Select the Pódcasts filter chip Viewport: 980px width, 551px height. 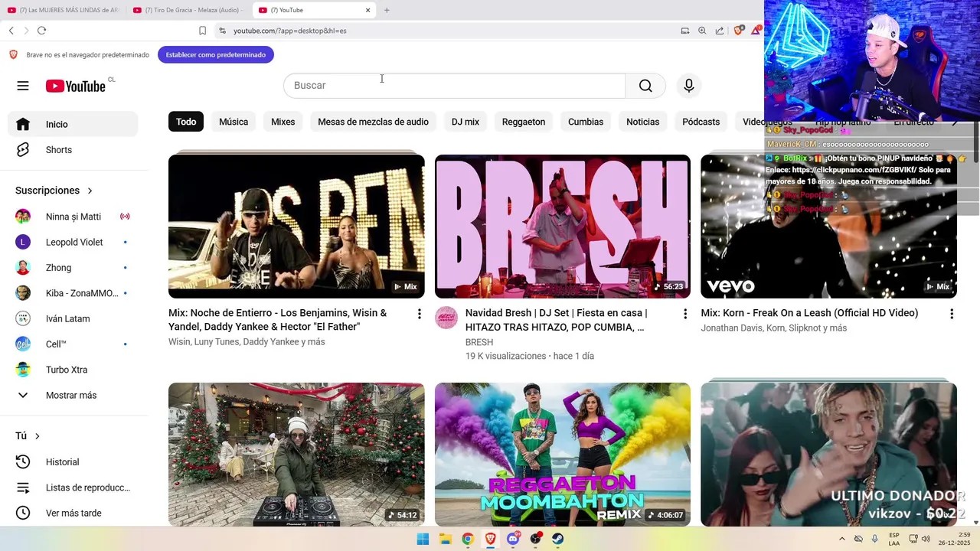701,122
